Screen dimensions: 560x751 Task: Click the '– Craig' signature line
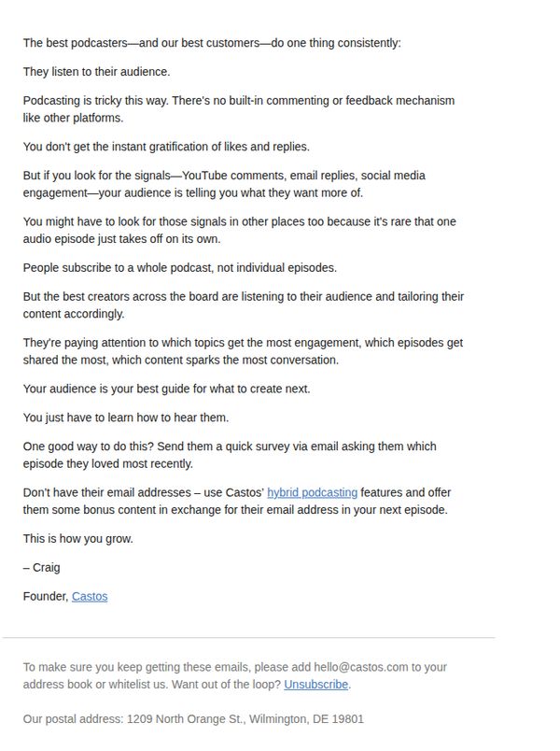[42, 568]
